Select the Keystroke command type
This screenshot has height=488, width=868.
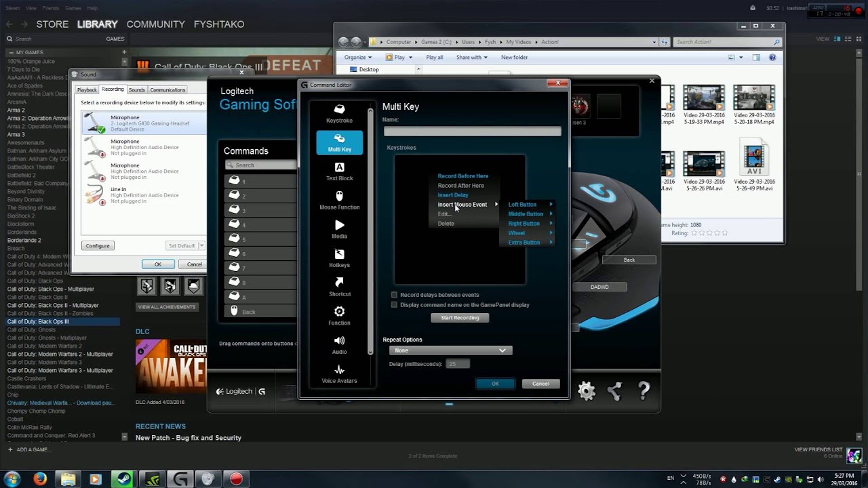pos(339,114)
